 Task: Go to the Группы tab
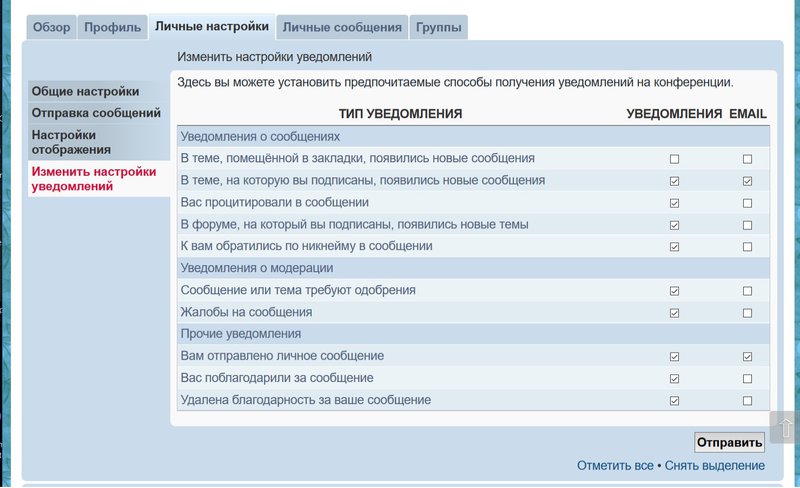[438, 28]
